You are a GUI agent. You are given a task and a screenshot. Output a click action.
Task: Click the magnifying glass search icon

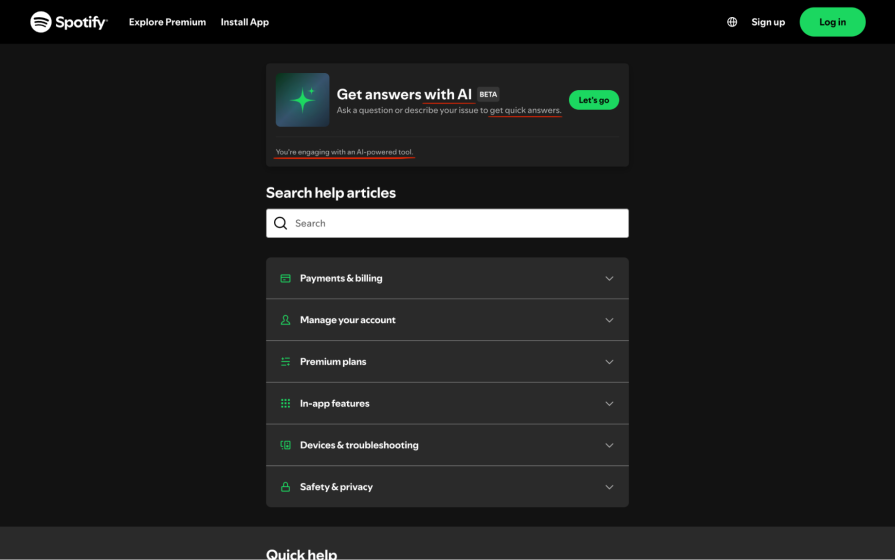281,223
